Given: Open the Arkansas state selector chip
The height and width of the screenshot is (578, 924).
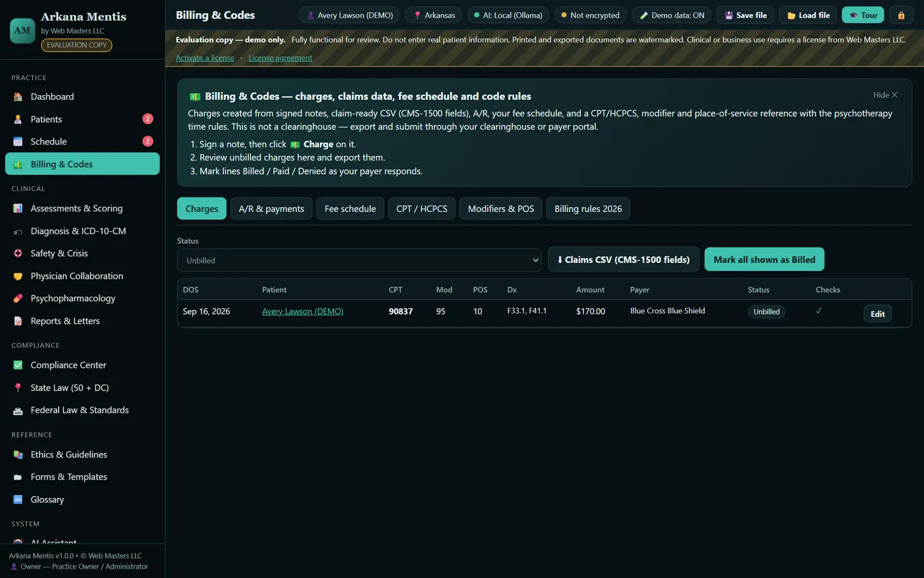Looking at the screenshot, I should [434, 15].
